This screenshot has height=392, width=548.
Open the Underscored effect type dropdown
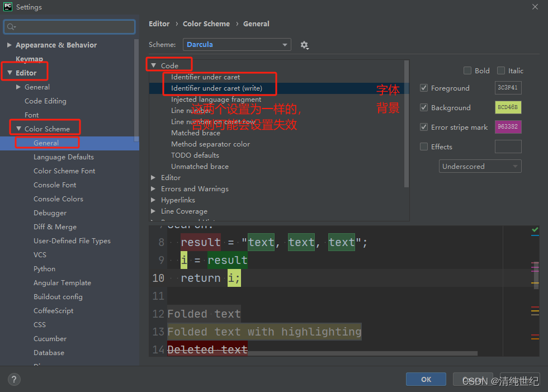tap(480, 166)
